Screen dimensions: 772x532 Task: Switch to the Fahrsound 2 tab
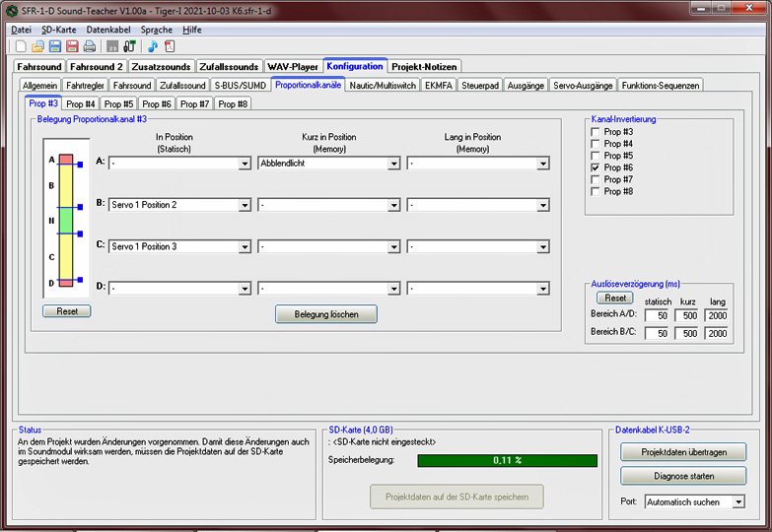point(97,66)
